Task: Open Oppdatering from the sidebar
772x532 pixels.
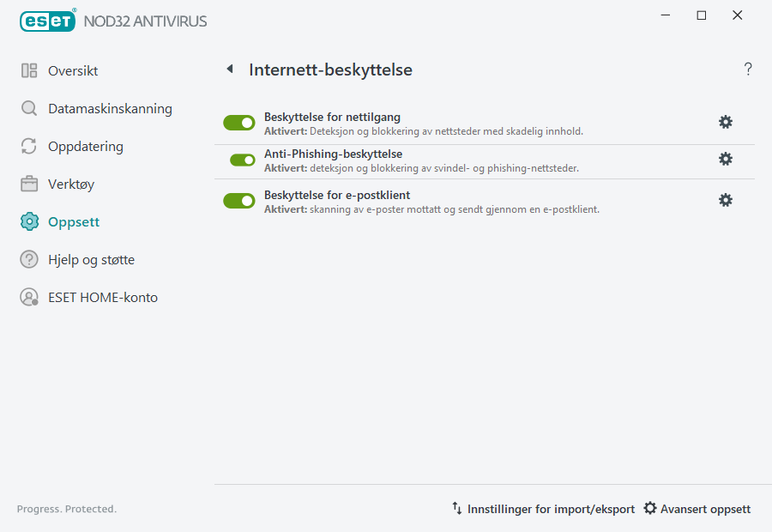Action: click(29, 147)
